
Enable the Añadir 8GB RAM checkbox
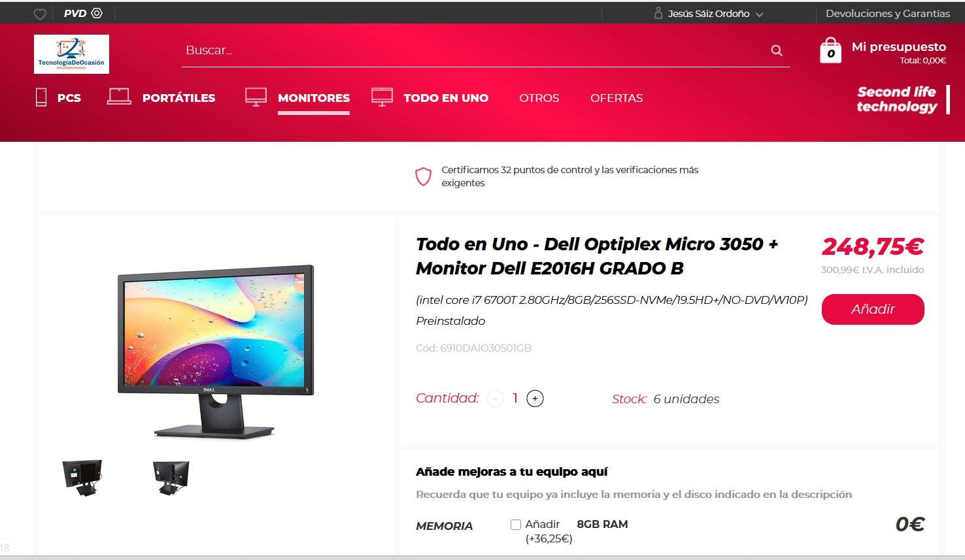coord(516,524)
